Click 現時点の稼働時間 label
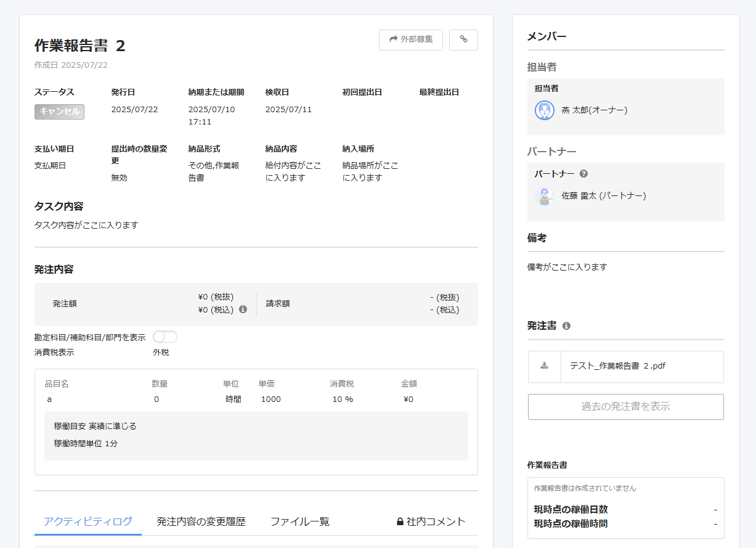The width and height of the screenshot is (756, 548). (571, 523)
